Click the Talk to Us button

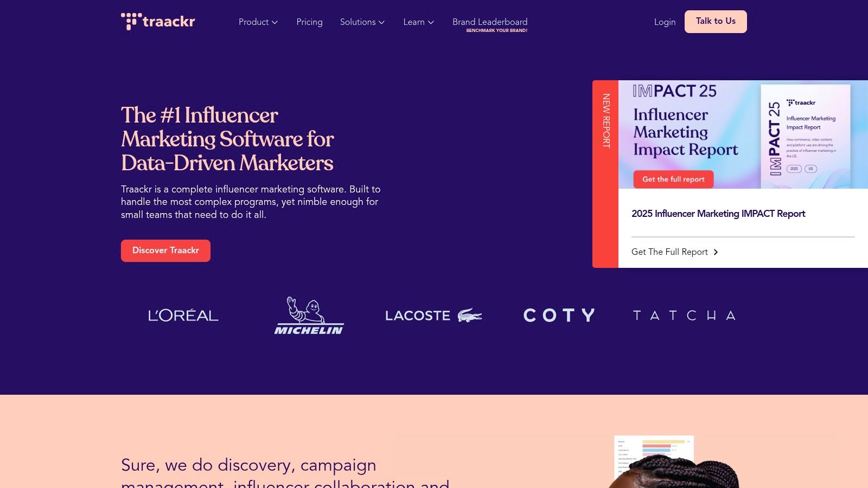click(716, 22)
